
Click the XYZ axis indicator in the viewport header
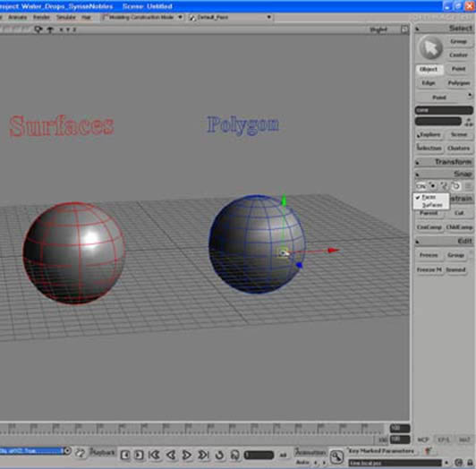pyautogui.click(x=67, y=30)
